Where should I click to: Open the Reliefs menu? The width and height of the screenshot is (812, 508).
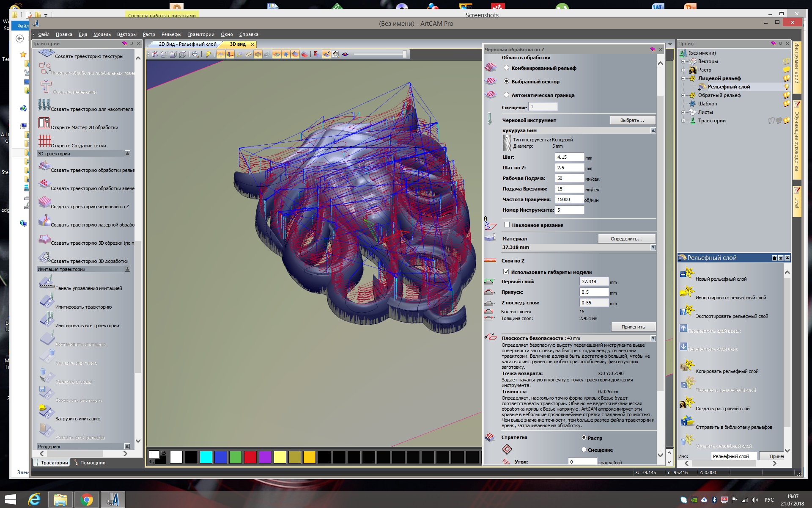coord(171,34)
